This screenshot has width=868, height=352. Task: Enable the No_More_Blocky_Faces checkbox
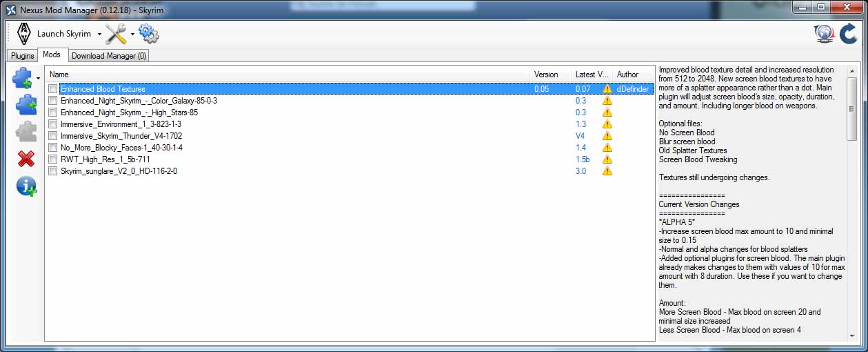[53, 148]
